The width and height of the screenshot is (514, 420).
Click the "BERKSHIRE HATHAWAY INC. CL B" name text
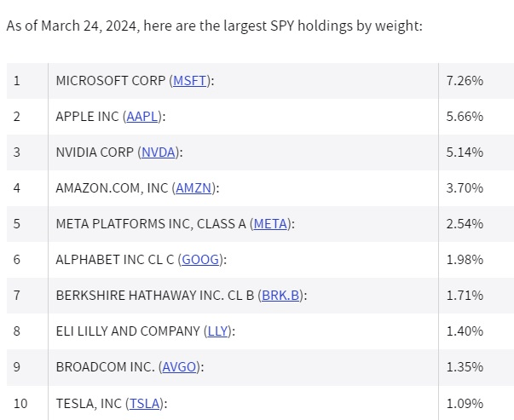[x=153, y=295]
